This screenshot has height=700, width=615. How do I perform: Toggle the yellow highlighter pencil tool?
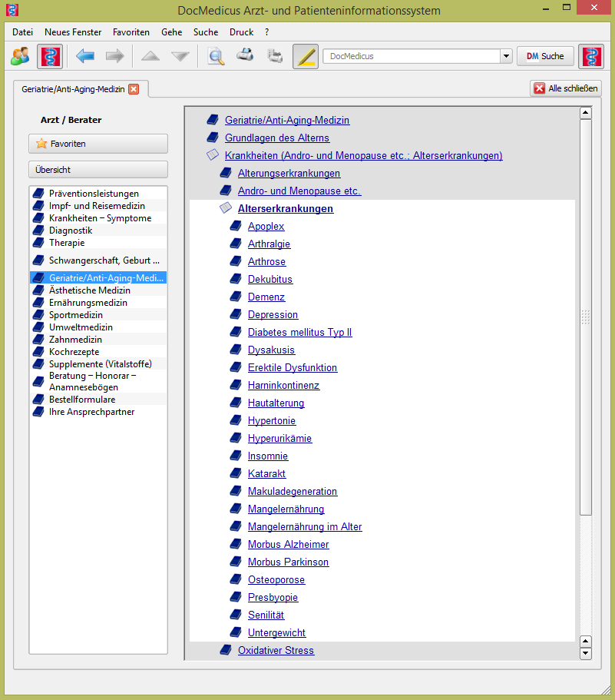pyautogui.click(x=306, y=56)
